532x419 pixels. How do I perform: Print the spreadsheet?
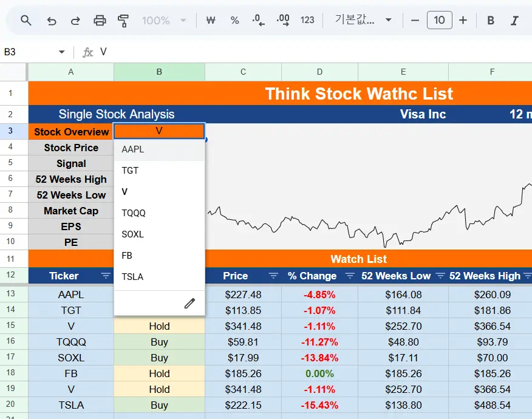pyautogui.click(x=100, y=21)
